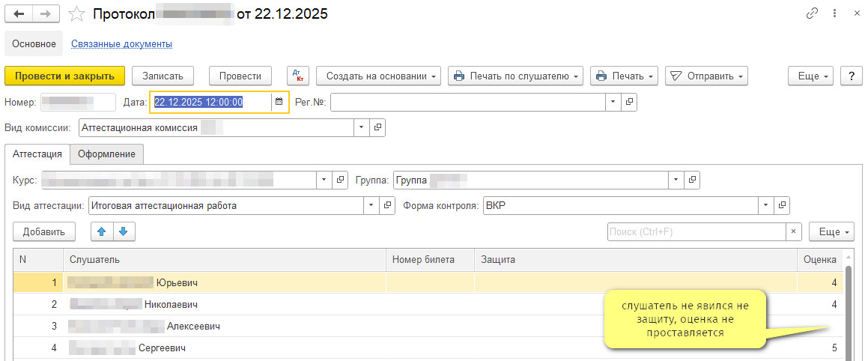The height and width of the screenshot is (361, 868).
Task: Move row up with blue arrow
Action: tap(102, 232)
